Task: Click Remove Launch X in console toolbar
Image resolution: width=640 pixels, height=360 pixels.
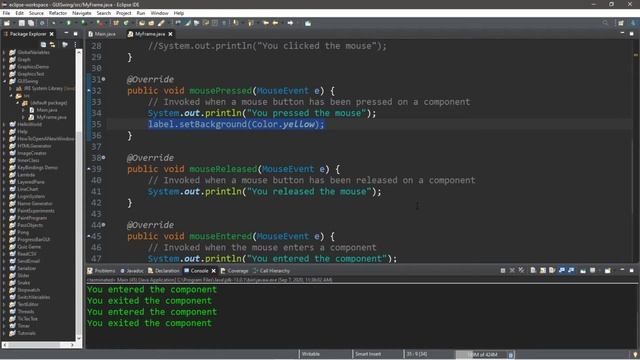Action: [x=512, y=270]
